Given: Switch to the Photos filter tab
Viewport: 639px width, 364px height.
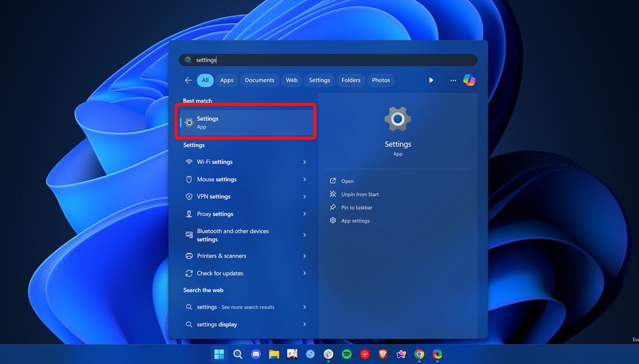Looking at the screenshot, I should (x=381, y=80).
